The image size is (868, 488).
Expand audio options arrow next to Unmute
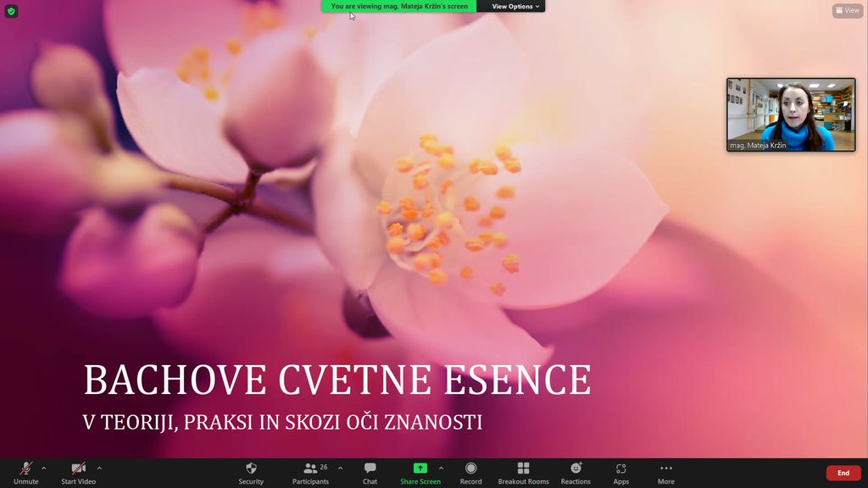click(44, 468)
